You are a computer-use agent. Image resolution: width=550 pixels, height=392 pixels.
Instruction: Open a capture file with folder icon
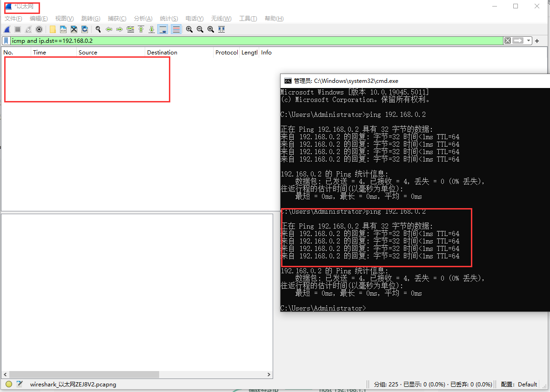click(53, 29)
